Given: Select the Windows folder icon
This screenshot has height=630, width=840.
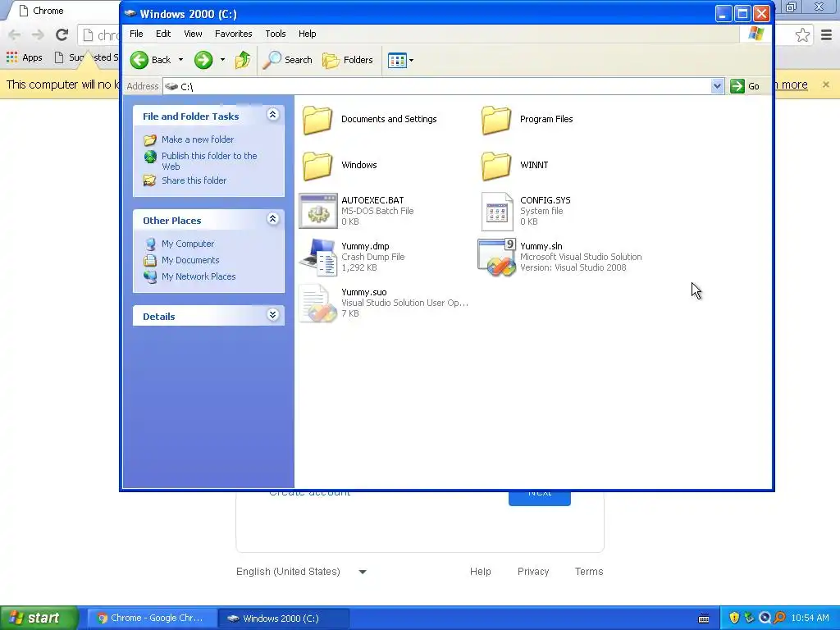Looking at the screenshot, I should pyautogui.click(x=317, y=166).
